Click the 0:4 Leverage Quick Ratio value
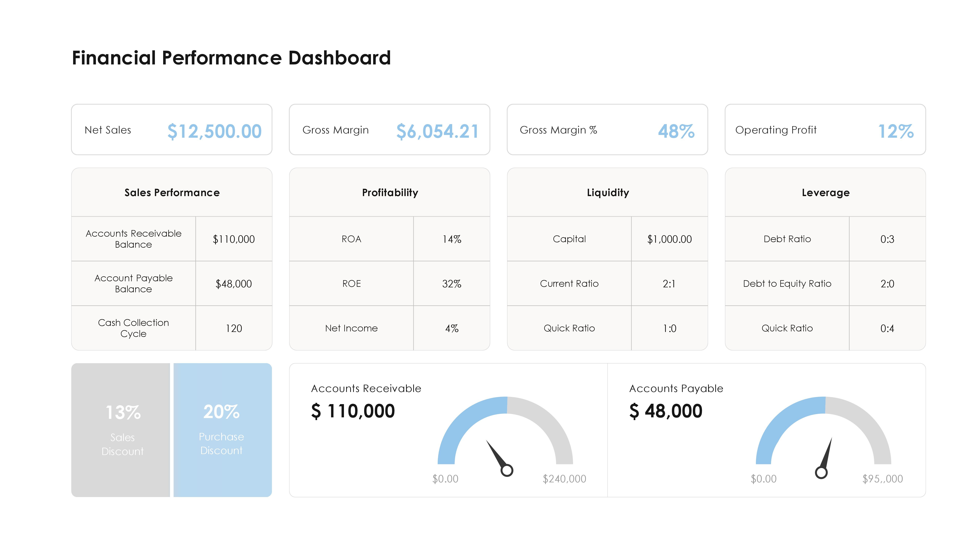Image resolution: width=980 pixels, height=551 pixels. (887, 328)
